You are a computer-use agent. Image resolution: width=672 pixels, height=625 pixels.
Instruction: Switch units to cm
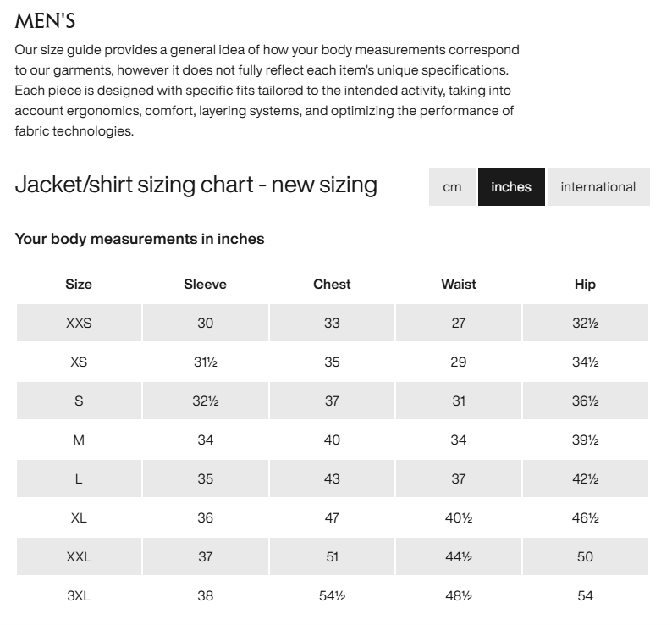pyautogui.click(x=452, y=186)
